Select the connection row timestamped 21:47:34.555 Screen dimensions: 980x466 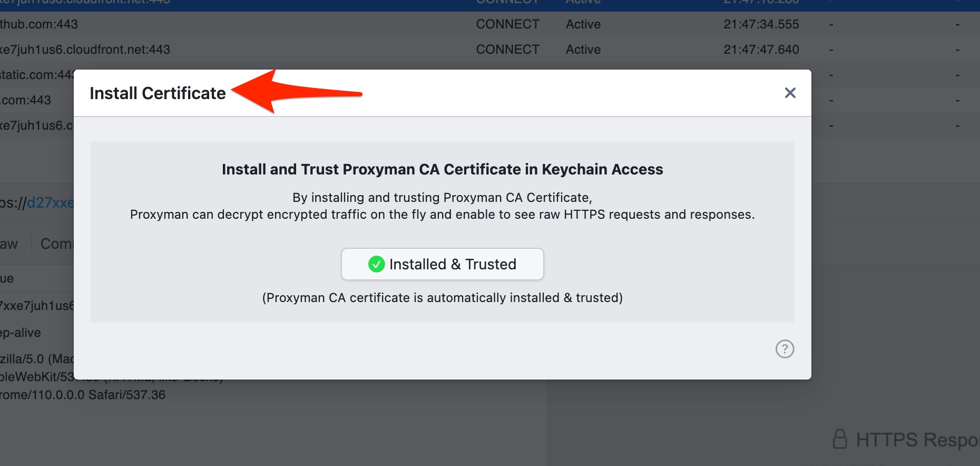coord(211,24)
